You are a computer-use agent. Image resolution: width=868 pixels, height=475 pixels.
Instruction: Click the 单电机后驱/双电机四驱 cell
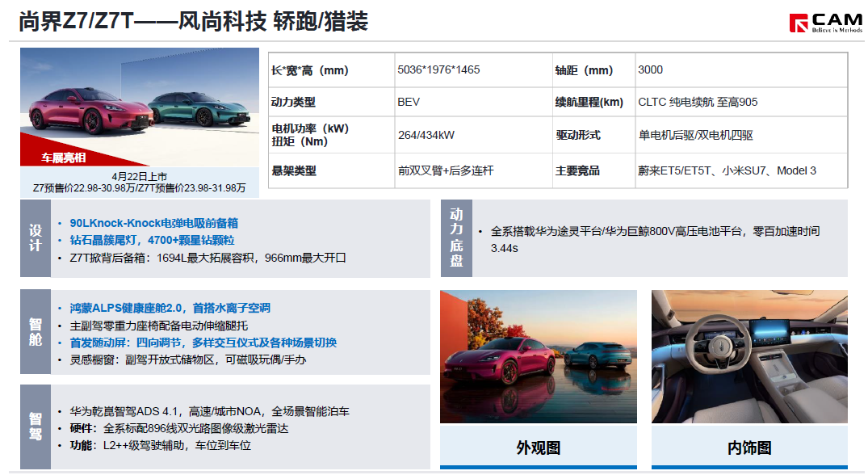[x=741, y=135]
